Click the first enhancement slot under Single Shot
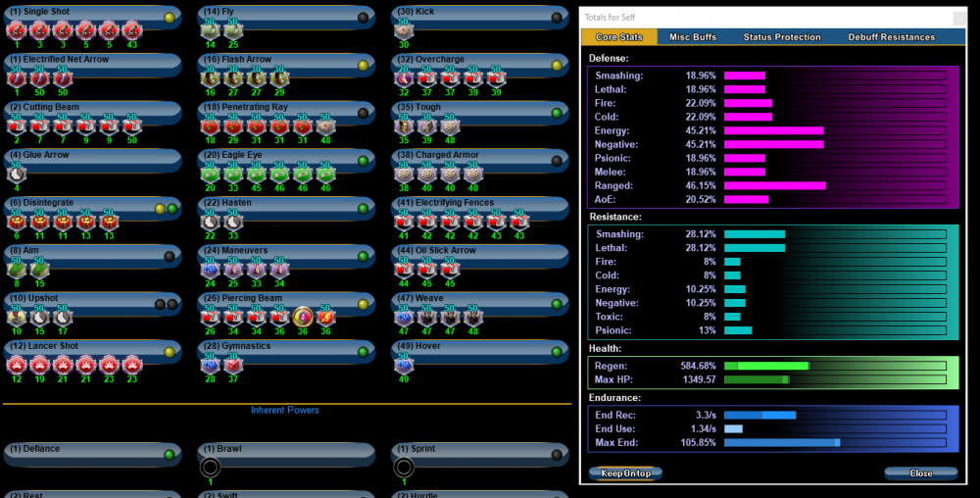980x498 pixels. tap(15, 30)
